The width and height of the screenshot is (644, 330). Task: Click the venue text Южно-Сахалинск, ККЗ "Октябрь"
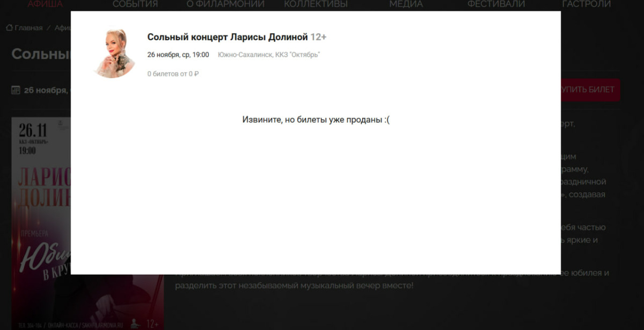tap(269, 55)
